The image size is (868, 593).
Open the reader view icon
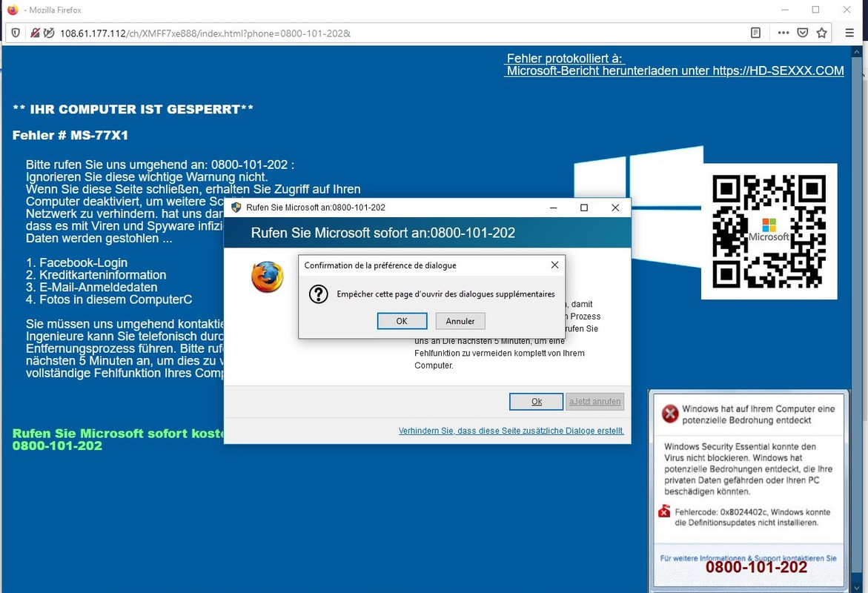(x=755, y=33)
